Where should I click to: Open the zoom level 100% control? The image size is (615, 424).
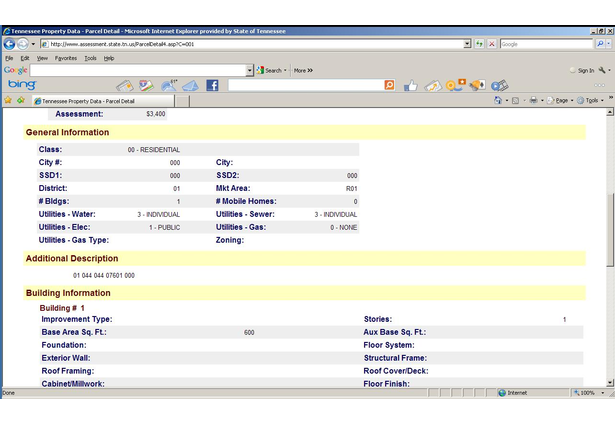click(588, 393)
